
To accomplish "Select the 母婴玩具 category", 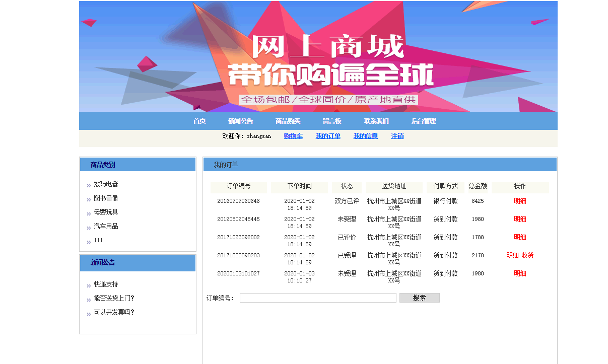I will pyautogui.click(x=106, y=212).
